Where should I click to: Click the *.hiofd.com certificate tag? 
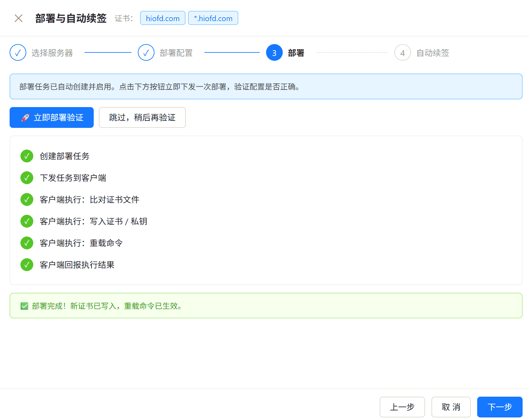pyautogui.click(x=213, y=18)
